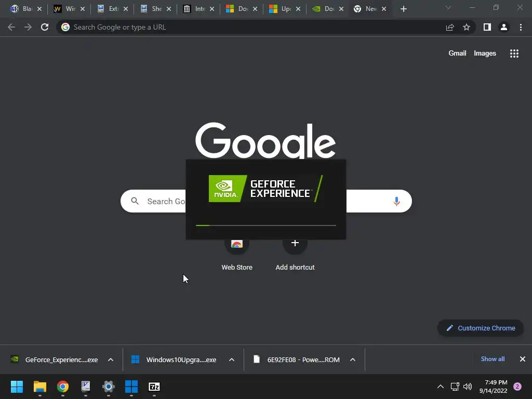Click the forward navigation arrow
This screenshot has height=399, width=532.
28,27
